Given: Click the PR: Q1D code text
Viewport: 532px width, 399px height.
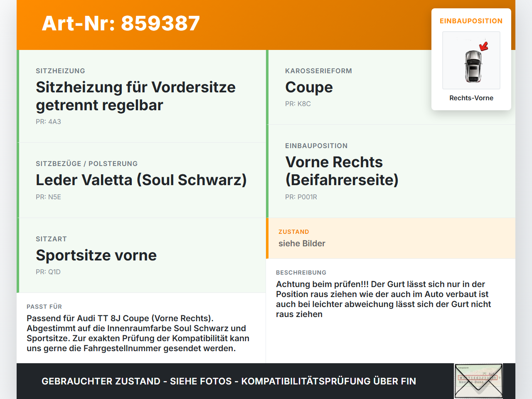Looking at the screenshot, I should 48,272.
